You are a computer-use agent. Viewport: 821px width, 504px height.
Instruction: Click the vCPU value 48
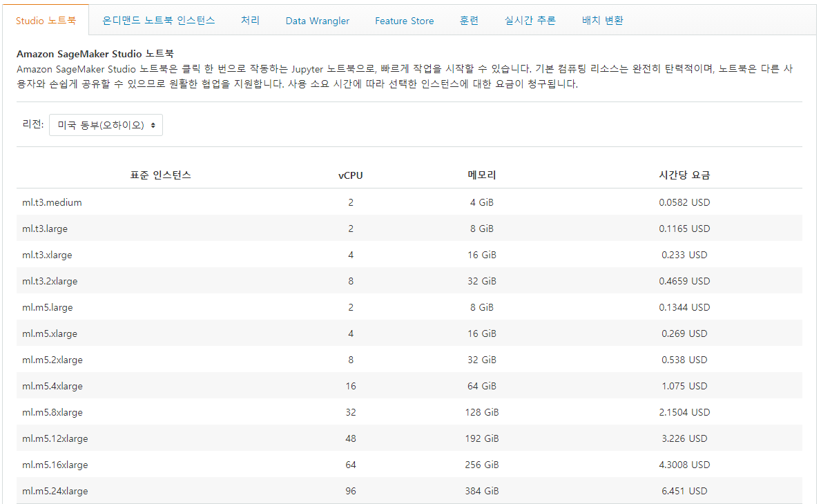351,438
